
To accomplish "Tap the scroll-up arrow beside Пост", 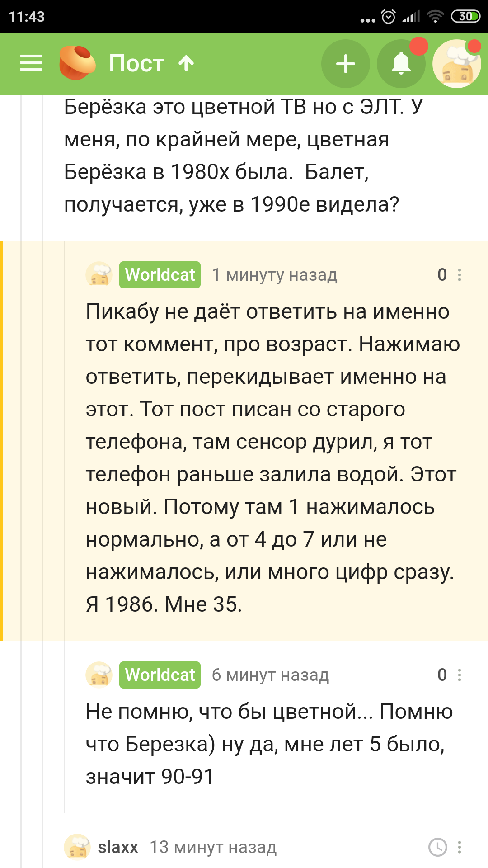I will (x=186, y=63).
